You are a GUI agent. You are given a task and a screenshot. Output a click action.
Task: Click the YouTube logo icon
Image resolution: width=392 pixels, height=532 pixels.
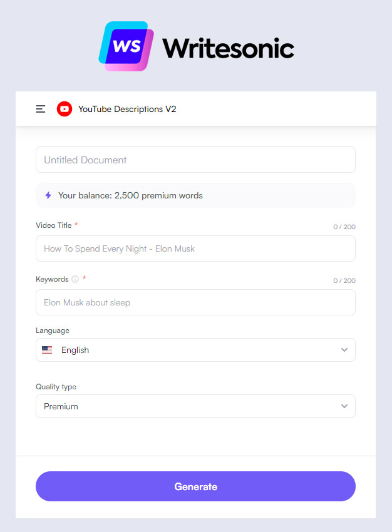click(x=64, y=109)
